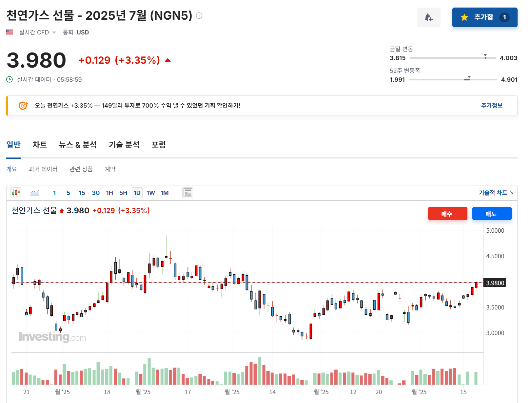The image size is (532, 403).
Task: Open the 추가정보 link in the banner
Action: pos(491,105)
